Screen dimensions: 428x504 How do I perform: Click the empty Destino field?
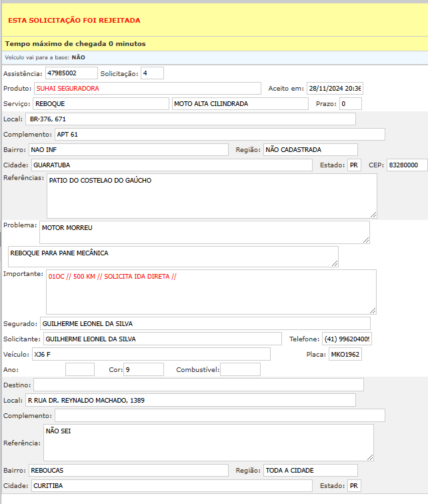point(199,385)
